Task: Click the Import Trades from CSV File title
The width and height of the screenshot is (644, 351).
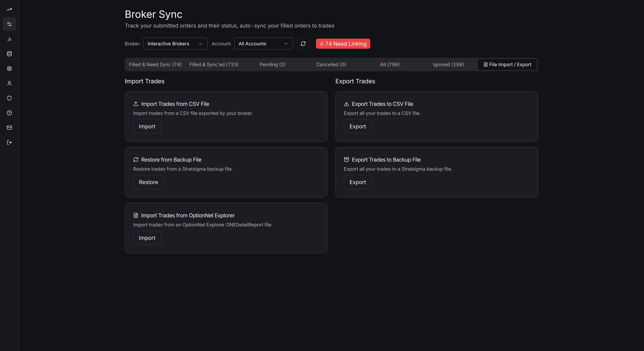Action: pyautogui.click(x=175, y=104)
